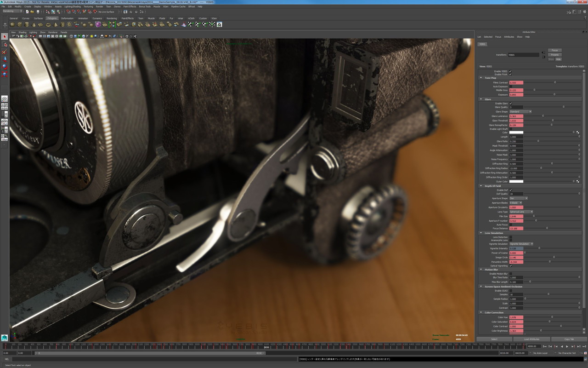Click the purple cube shelf icon
This screenshot has height=368, width=588.
point(98,24)
